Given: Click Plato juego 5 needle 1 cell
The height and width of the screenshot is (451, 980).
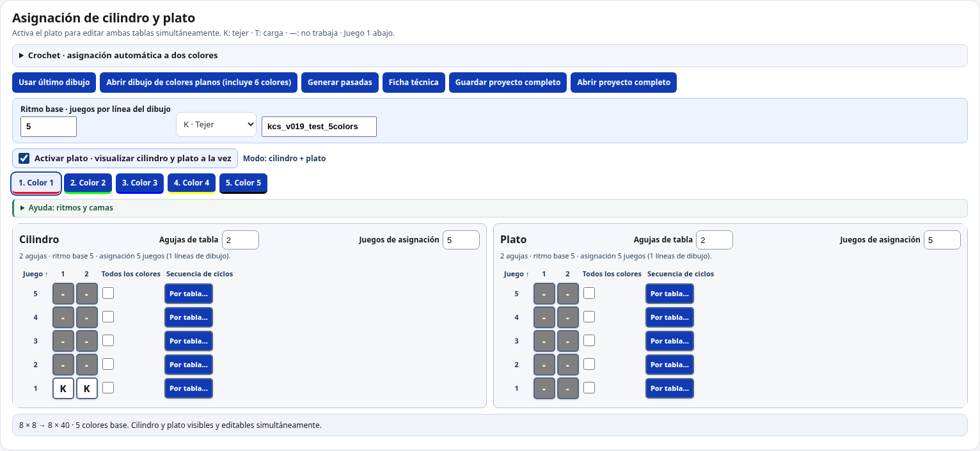Looking at the screenshot, I should pos(544,294).
